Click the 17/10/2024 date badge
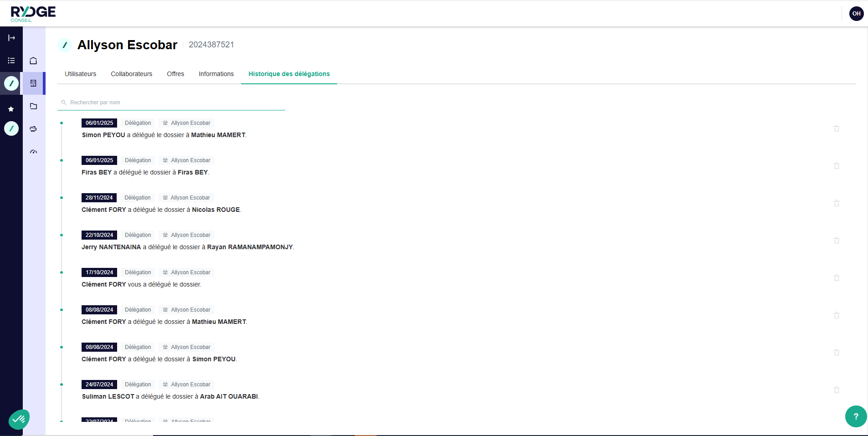868x436 pixels. pyautogui.click(x=99, y=272)
